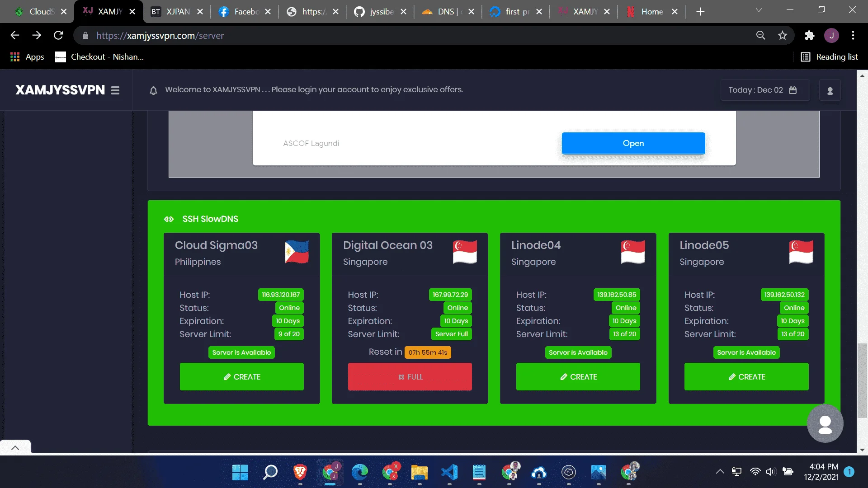This screenshot has width=868, height=488.
Task: Open the Windows Start menu
Action: [240, 473]
